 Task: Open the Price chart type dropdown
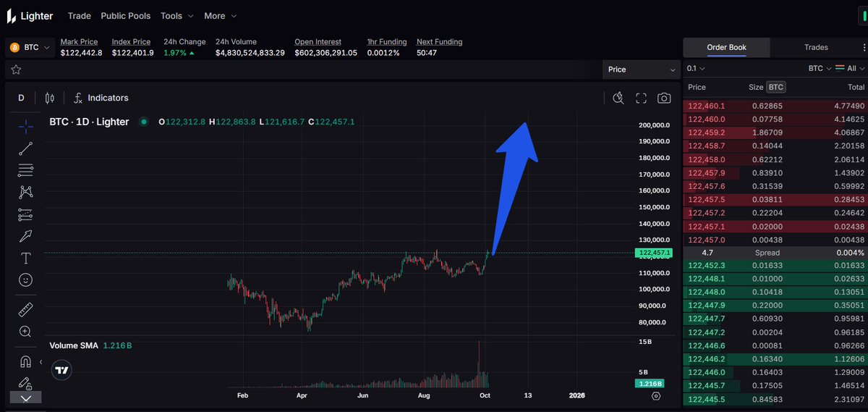pos(640,70)
